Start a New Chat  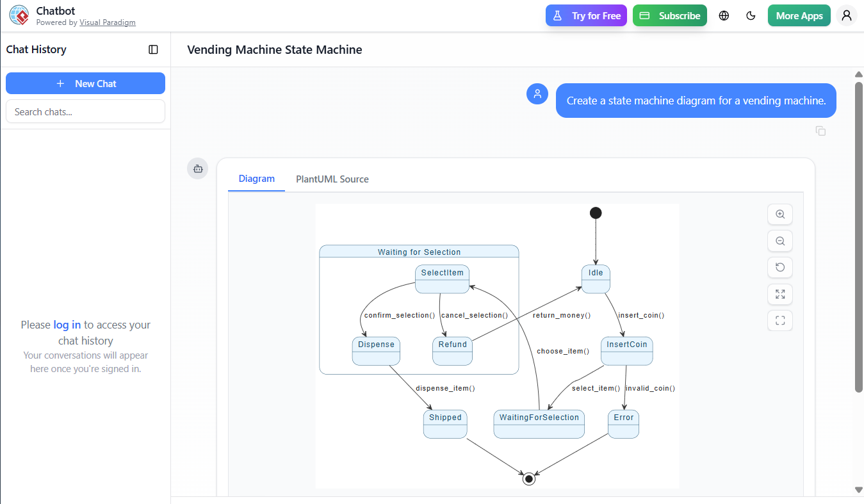point(85,83)
